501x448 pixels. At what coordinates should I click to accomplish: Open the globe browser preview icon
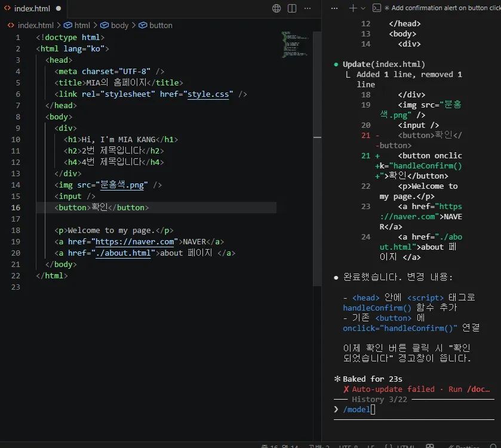[x=276, y=8]
